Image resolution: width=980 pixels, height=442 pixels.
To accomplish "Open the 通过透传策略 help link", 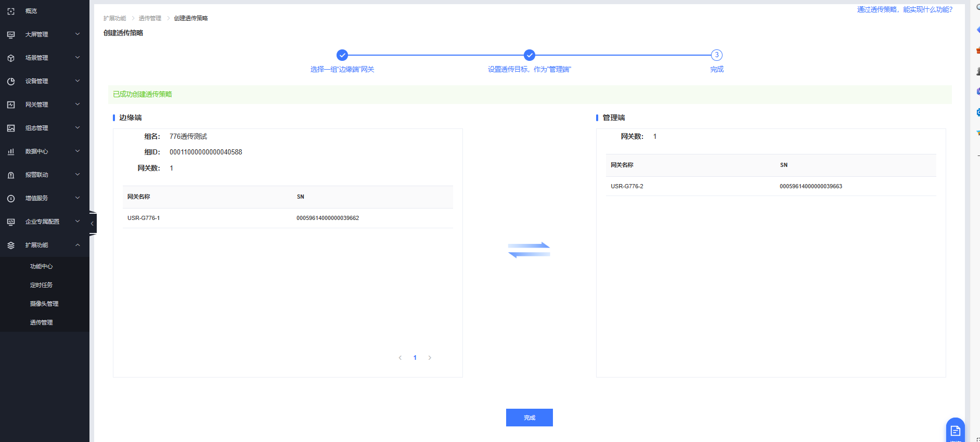I will point(905,9).
